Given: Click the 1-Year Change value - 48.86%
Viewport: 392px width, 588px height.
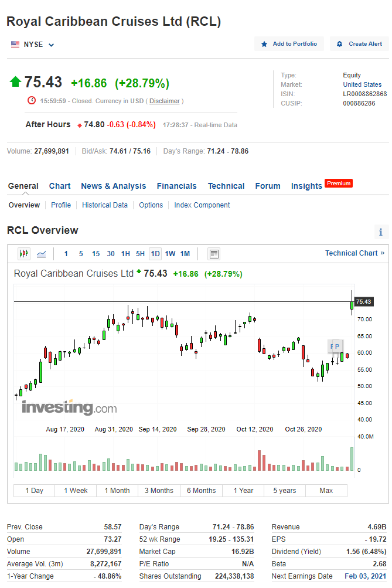Looking at the screenshot, I should coord(107,576).
